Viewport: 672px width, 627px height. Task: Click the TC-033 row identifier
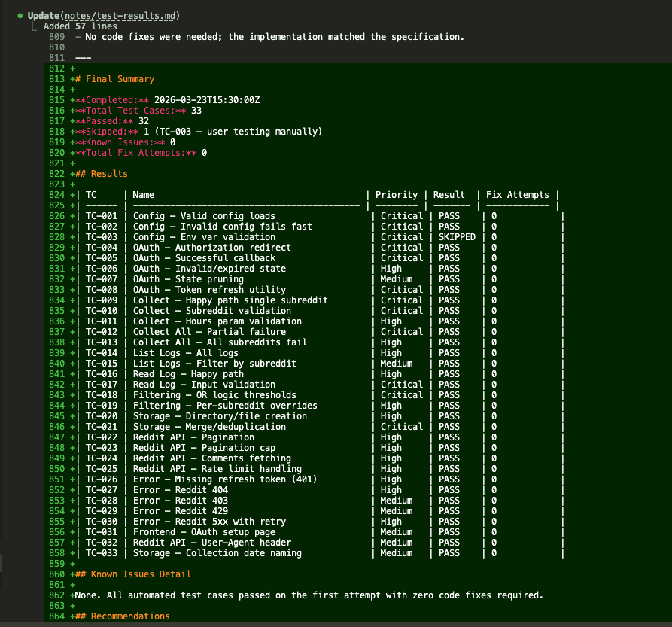click(x=101, y=553)
